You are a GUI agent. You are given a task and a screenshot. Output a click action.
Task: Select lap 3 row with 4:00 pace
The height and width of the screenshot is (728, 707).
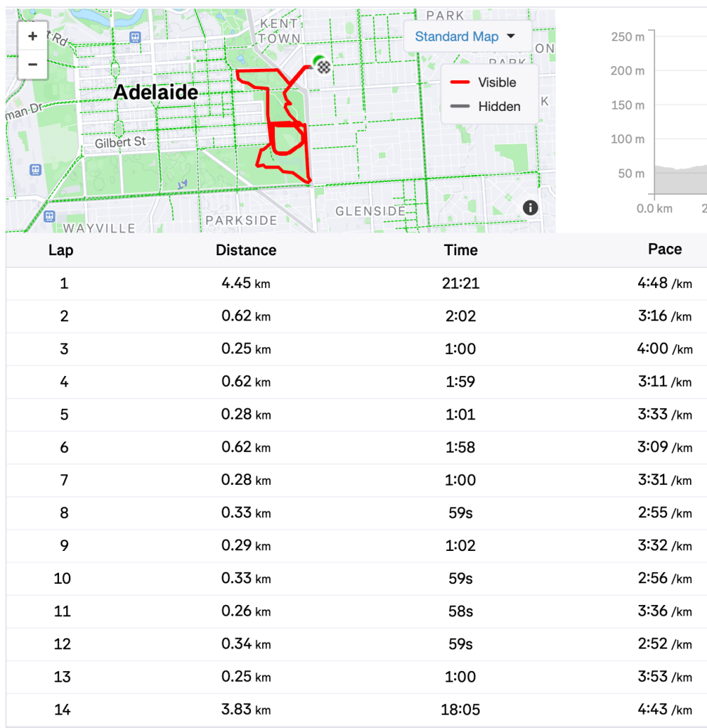pos(355,349)
